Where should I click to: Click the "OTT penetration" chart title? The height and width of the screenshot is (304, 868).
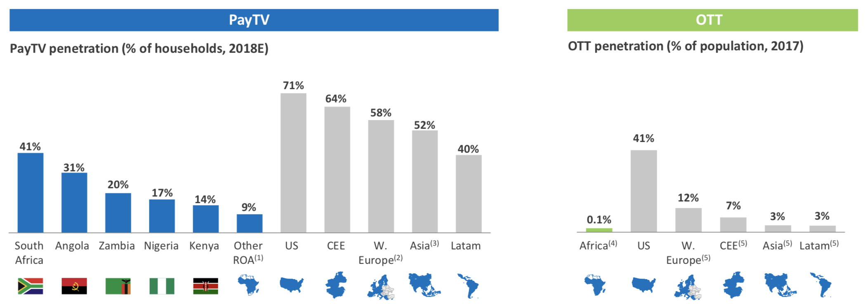pyautogui.click(x=685, y=46)
